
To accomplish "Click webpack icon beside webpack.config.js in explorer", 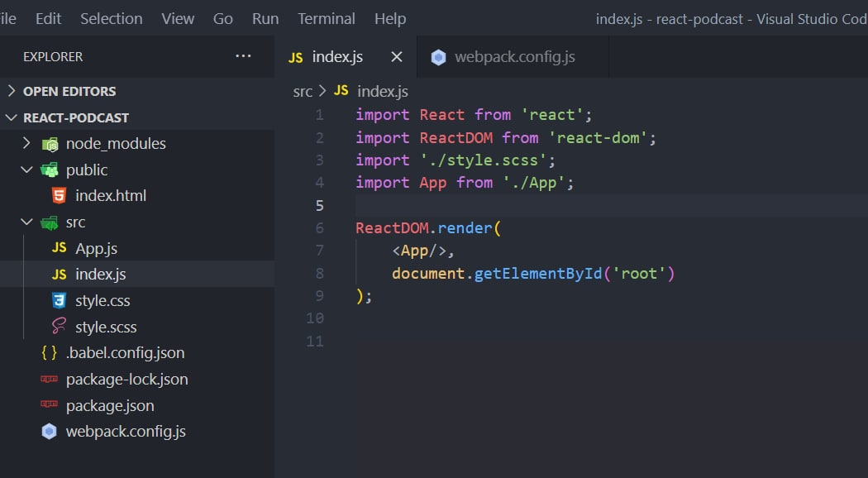I will click(50, 431).
